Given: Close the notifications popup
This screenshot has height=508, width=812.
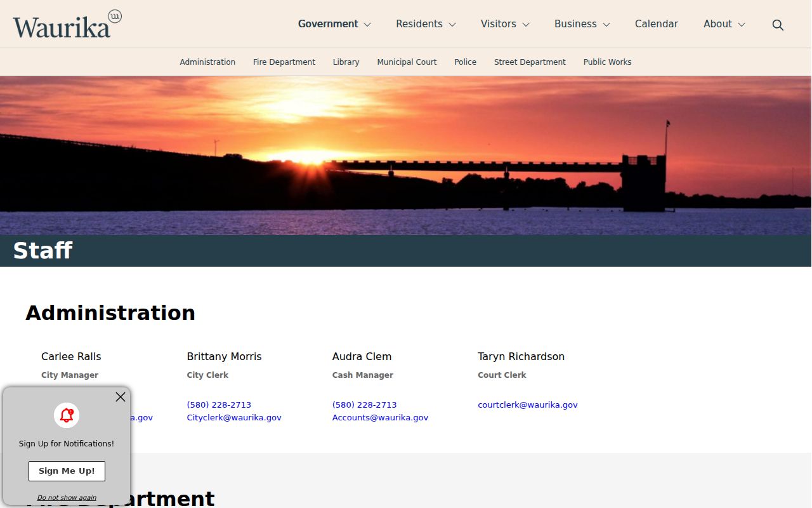Looking at the screenshot, I should click(121, 397).
